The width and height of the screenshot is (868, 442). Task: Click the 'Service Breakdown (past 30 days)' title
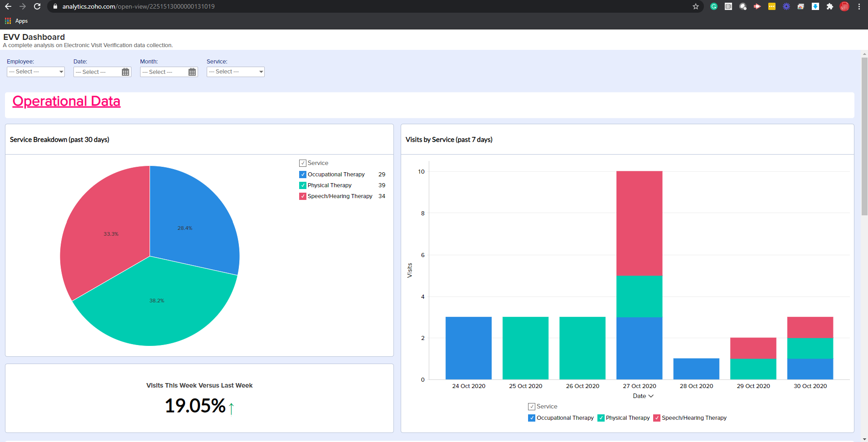click(60, 140)
